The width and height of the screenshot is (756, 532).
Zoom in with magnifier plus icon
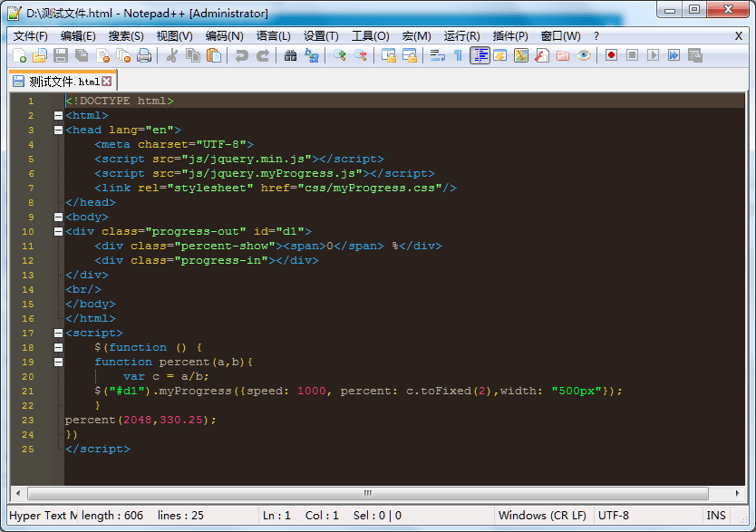click(x=339, y=55)
